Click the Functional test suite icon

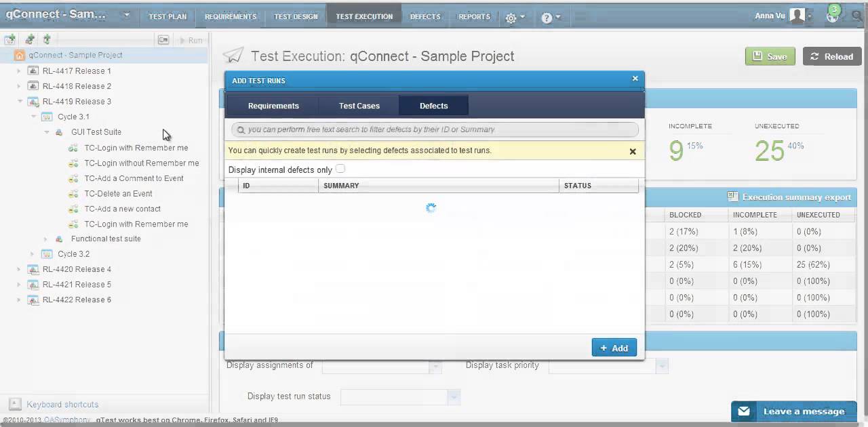59,239
